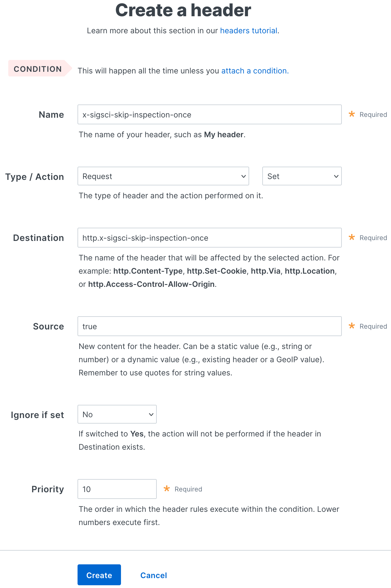The width and height of the screenshot is (391, 588).
Task: Open the header Type dropdown showing Request
Action: [163, 176]
